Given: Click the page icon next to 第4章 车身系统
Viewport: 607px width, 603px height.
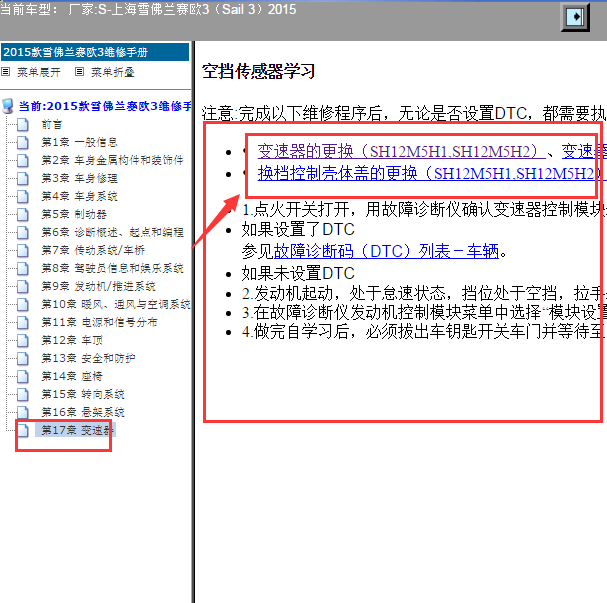Looking at the screenshot, I should tap(23, 196).
